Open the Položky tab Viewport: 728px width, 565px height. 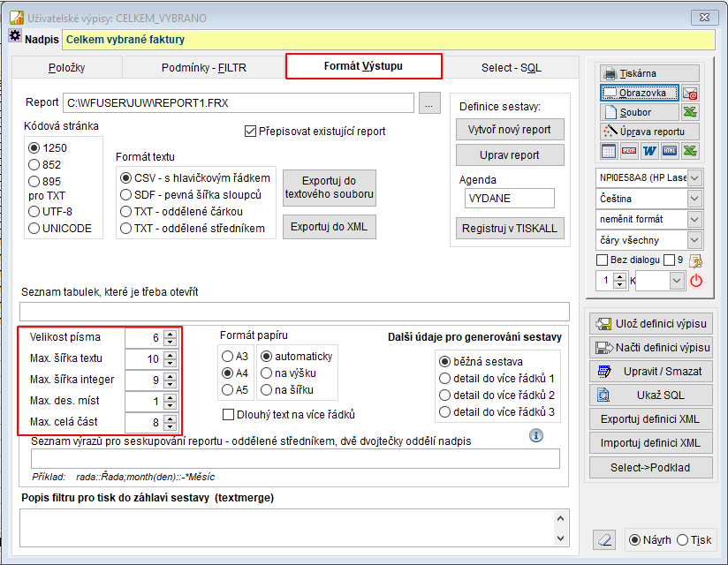67,68
